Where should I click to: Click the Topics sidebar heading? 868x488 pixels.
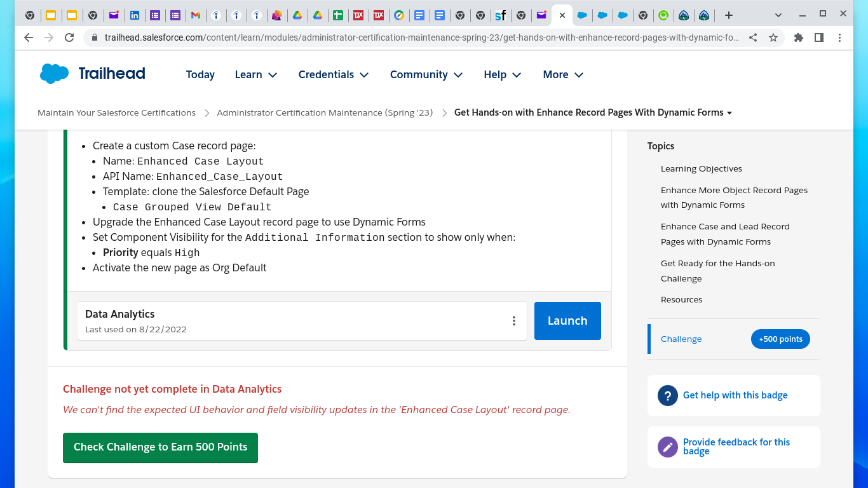tap(661, 146)
